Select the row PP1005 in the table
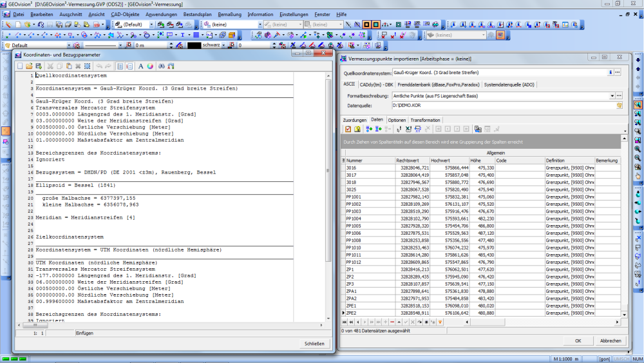 click(480, 226)
